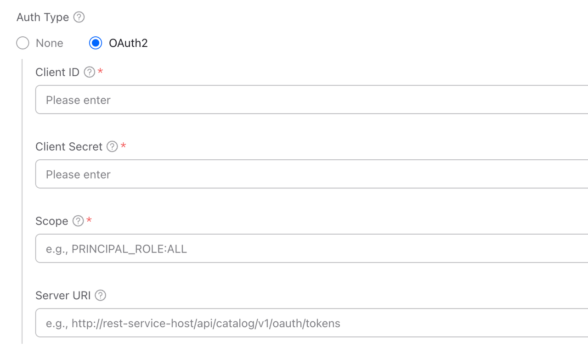Click the red required asterisk after Scope

tap(89, 221)
